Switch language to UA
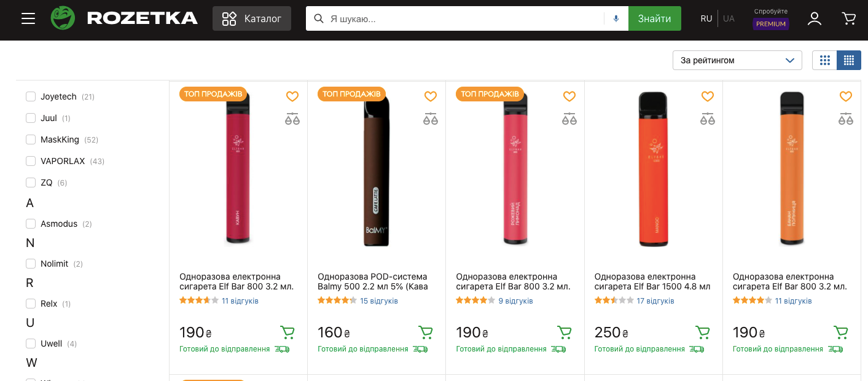Viewport: 868px width, 381px height. click(x=729, y=18)
